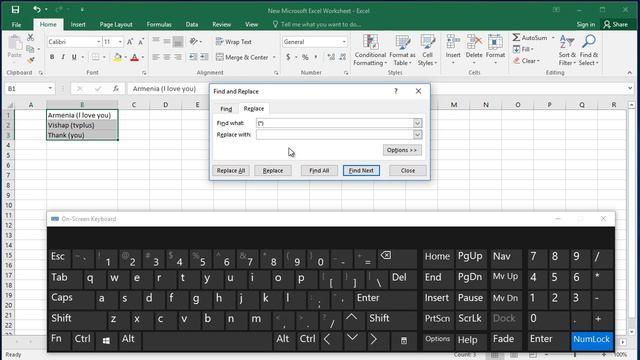Click AutoSum sigma icon
Viewport: 640px width, 360px height.
(x=516, y=38)
